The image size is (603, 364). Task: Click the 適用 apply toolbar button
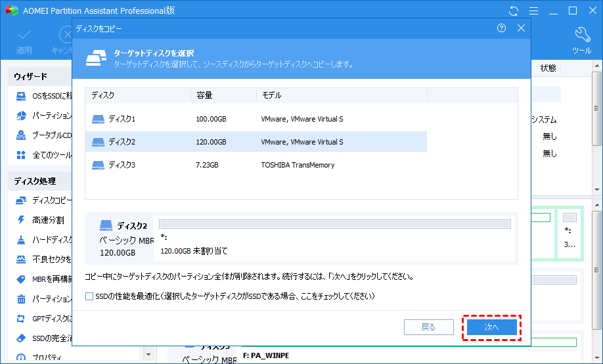coord(24,41)
